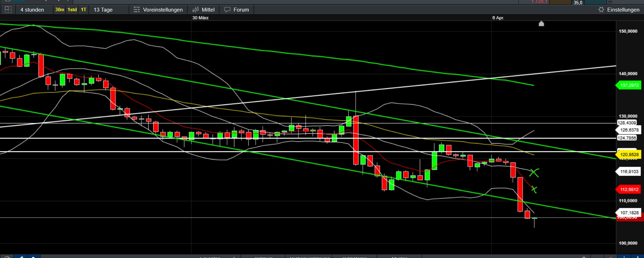This screenshot has width=644, height=258.
Task: Click the '6 Apr.' date label
Action: tap(498, 18)
